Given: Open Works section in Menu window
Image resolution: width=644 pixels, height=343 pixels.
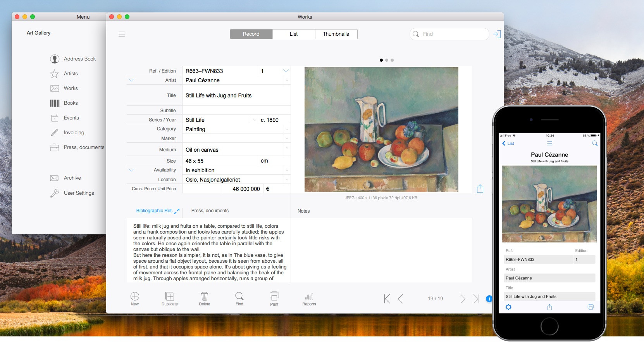Looking at the screenshot, I should 64,88.
